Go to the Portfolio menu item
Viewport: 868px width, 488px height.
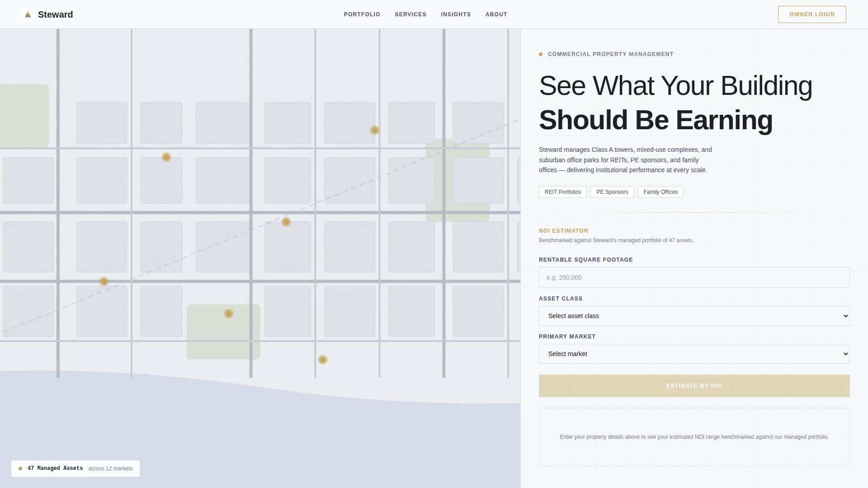pyautogui.click(x=362, y=14)
